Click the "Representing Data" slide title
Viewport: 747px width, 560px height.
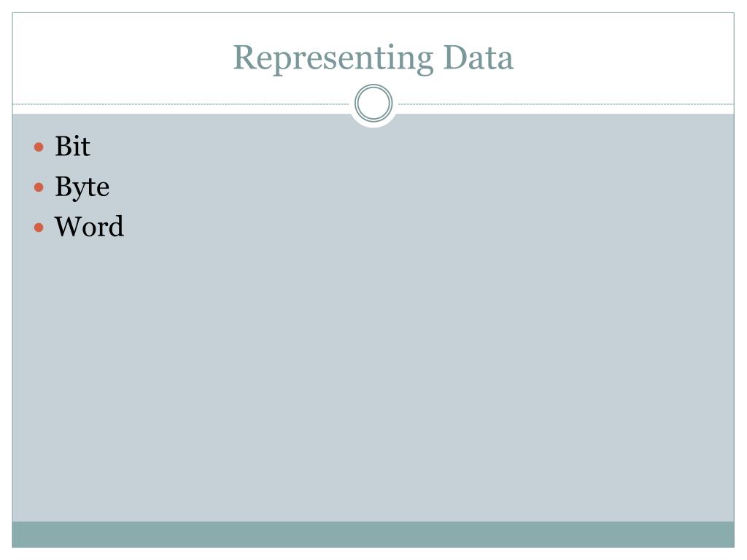[373, 58]
